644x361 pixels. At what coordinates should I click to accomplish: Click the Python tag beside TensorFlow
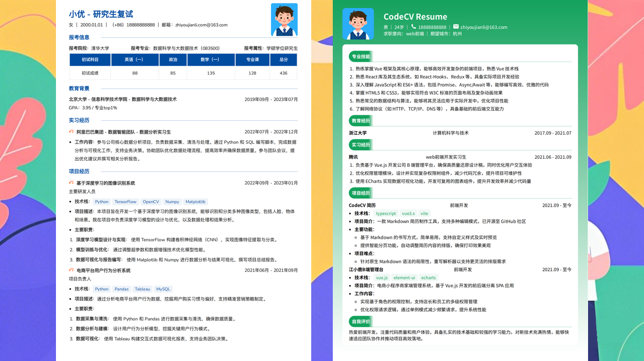point(102,202)
